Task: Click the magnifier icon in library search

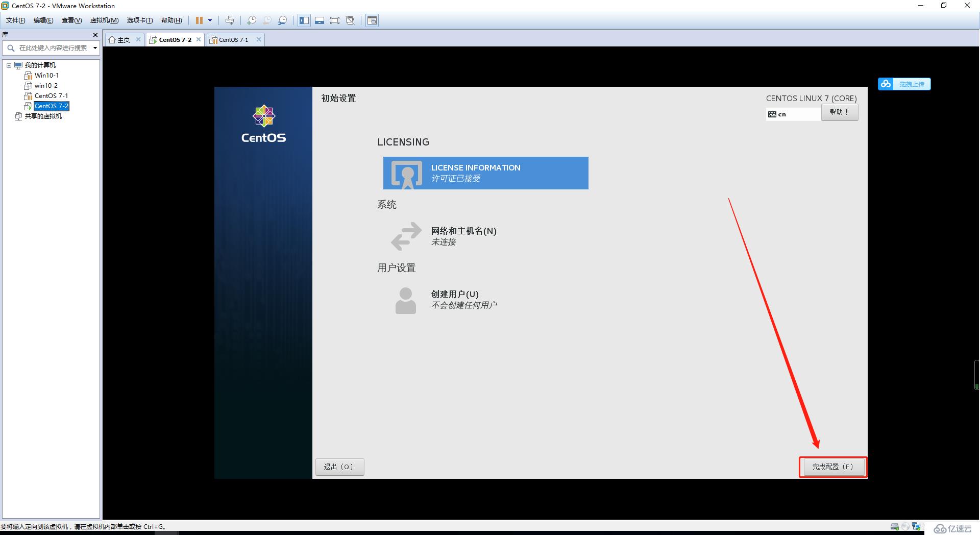Action: point(10,48)
